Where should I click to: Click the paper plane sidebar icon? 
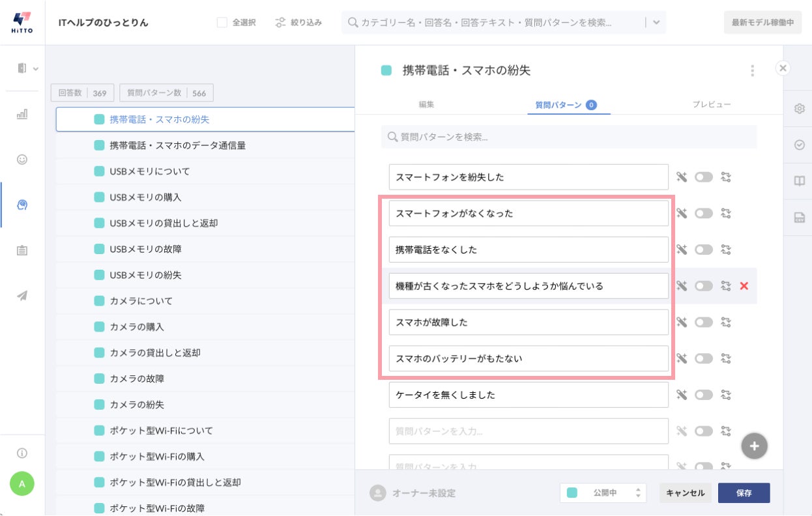pos(22,296)
